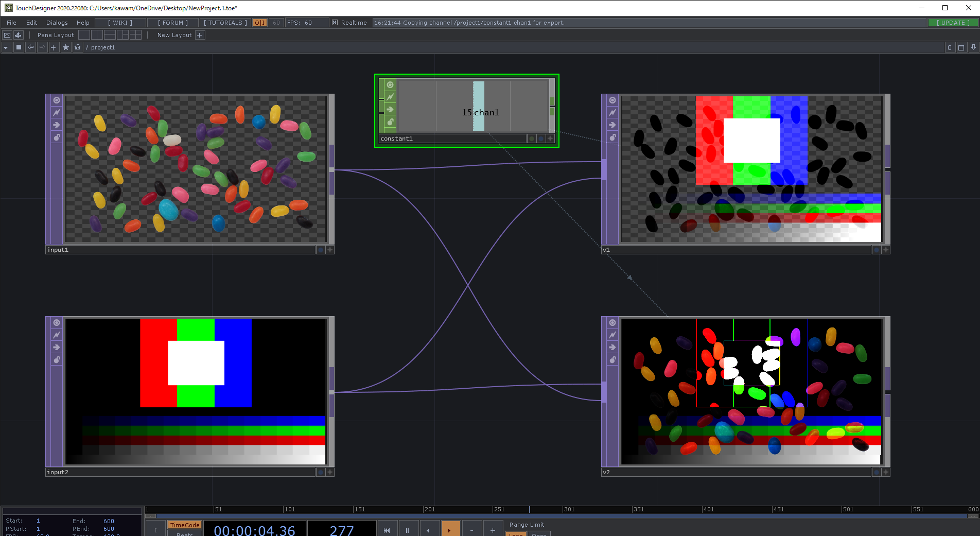Click the constant1 plus flag icon
Viewport: 980px width, 536px height.
pyautogui.click(x=550, y=139)
